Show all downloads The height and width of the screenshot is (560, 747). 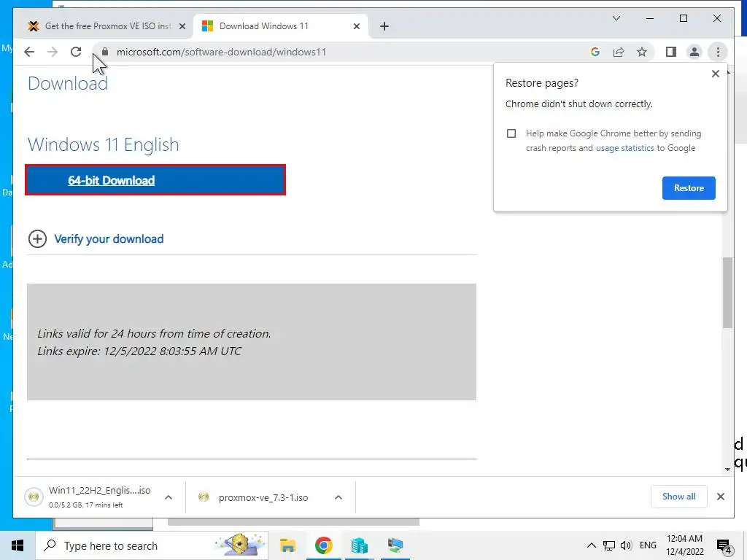click(x=678, y=496)
